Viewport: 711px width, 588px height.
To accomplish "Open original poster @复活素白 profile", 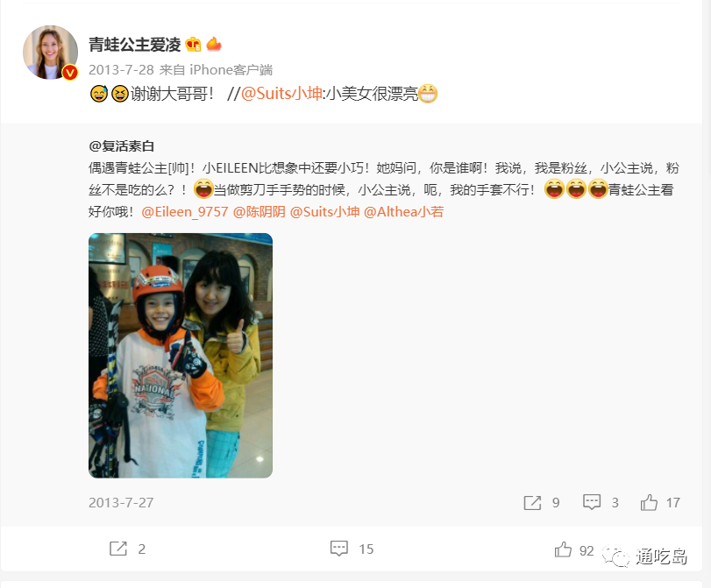I will [122, 146].
